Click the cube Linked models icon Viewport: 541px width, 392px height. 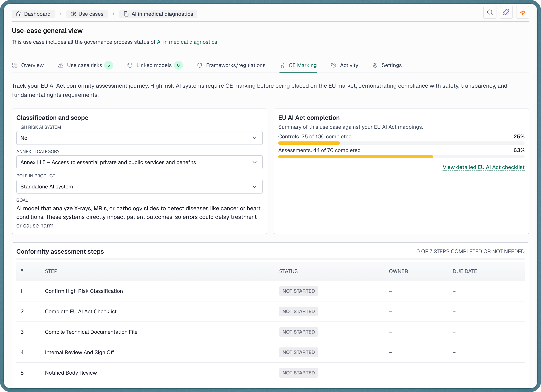130,65
